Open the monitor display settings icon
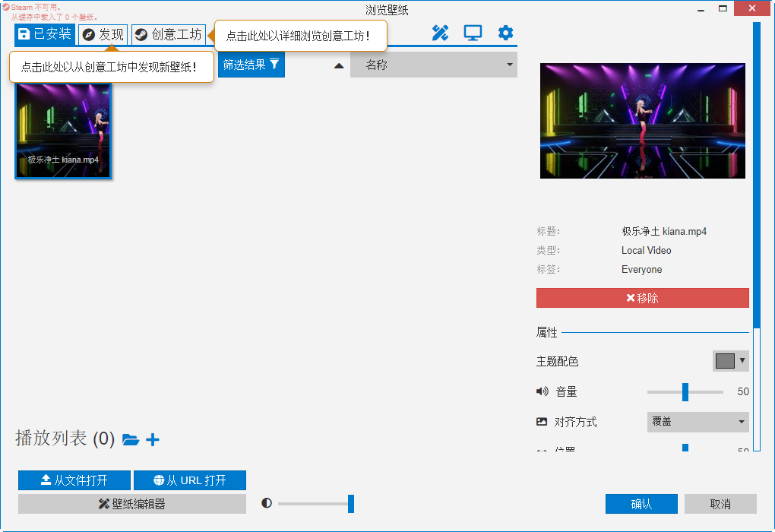Viewport: 775px width, 532px height. pos(473,33)
